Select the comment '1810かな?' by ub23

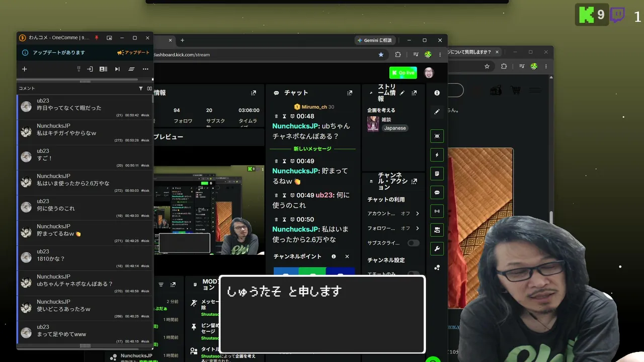(85, 258)
